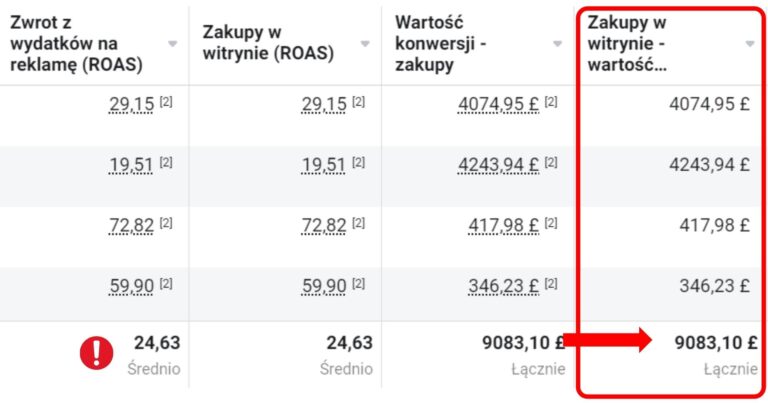
Task: Click the underlined 4243,94 £ conversion value
Action: (x=498, y=165)
